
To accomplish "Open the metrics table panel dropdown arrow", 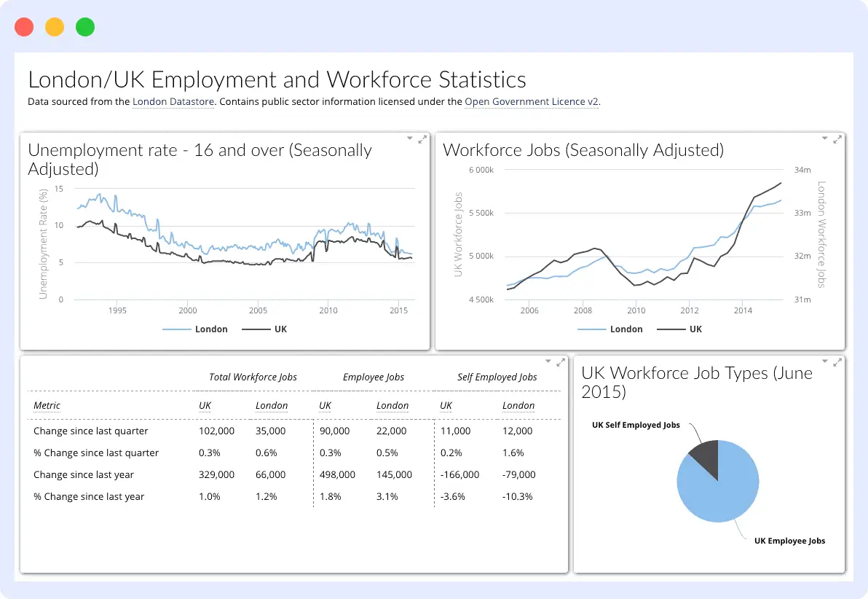I will point(548,361).
